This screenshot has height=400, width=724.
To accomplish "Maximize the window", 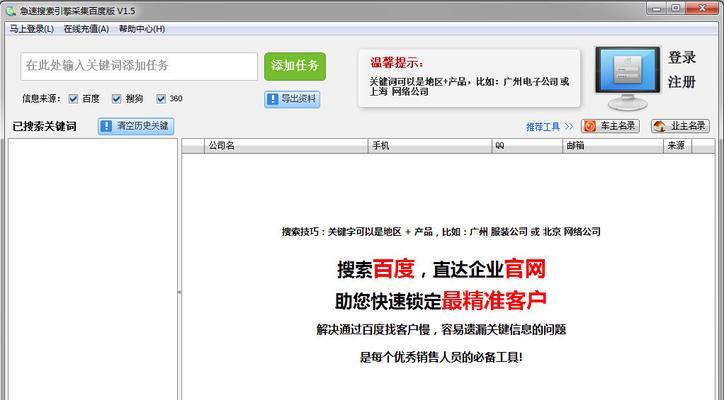I will pos(676,8).
